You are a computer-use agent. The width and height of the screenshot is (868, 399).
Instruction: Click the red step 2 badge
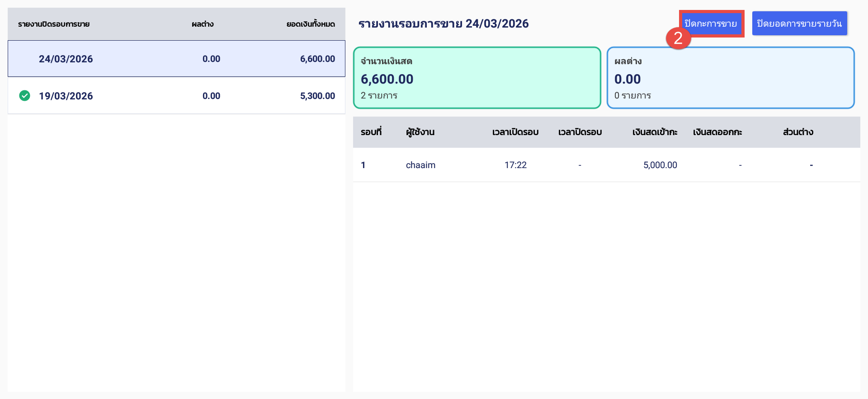pos(678,38)
